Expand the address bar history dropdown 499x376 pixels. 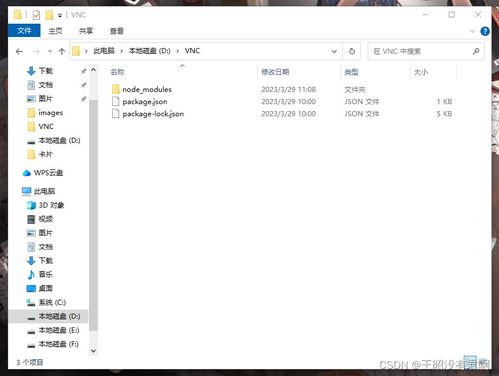(334, 51)
